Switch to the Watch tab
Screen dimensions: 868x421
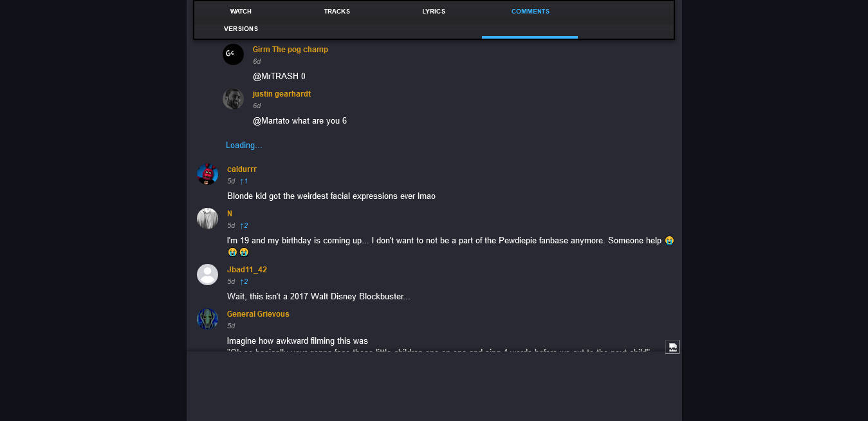point(241,12)
